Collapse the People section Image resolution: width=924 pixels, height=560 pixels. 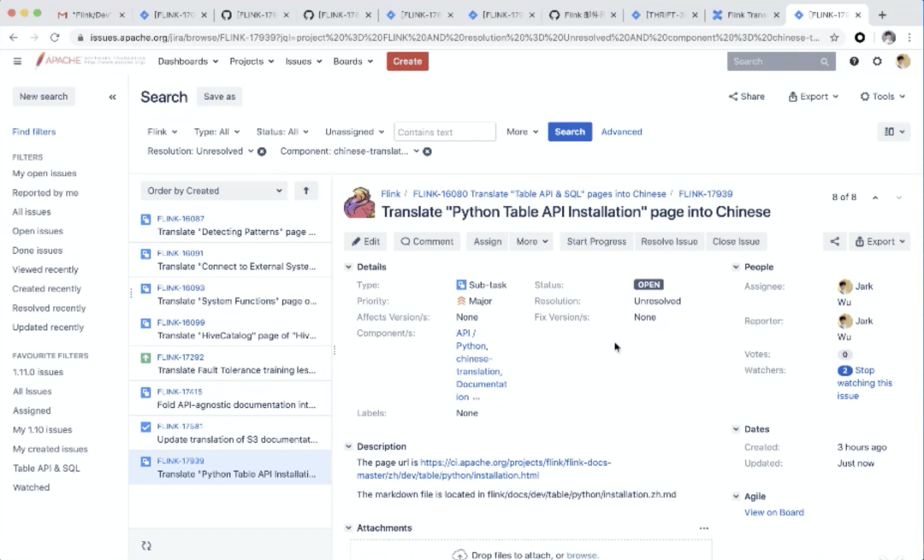click(x=736, y=268)
